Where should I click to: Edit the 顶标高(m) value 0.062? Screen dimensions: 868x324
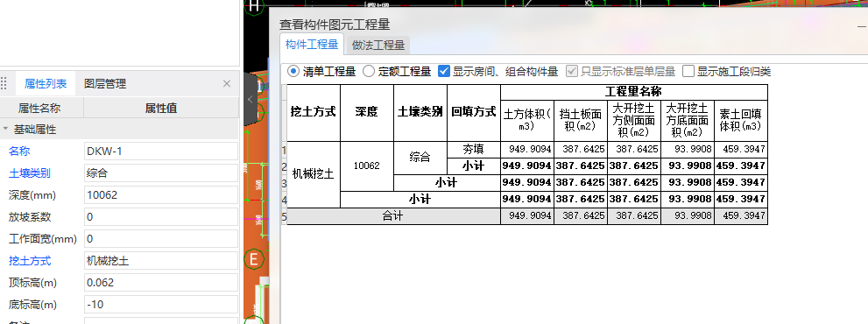(x=161, y=283)
